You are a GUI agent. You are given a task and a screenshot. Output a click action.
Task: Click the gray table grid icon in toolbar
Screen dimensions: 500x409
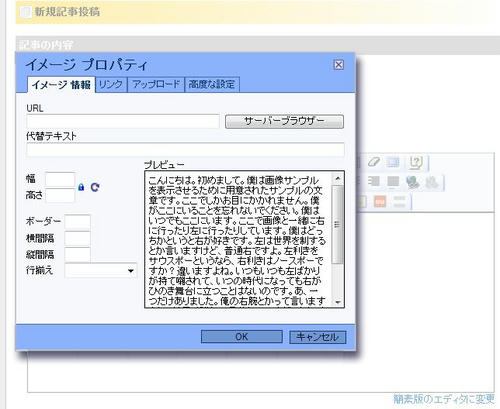[393, 182]
